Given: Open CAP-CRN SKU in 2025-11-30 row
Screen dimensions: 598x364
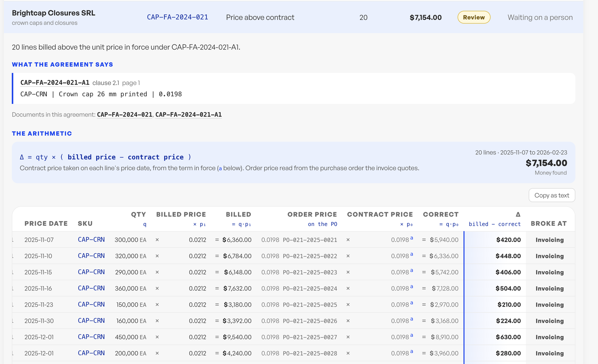Looking at the screenshot, I should 91,321.
